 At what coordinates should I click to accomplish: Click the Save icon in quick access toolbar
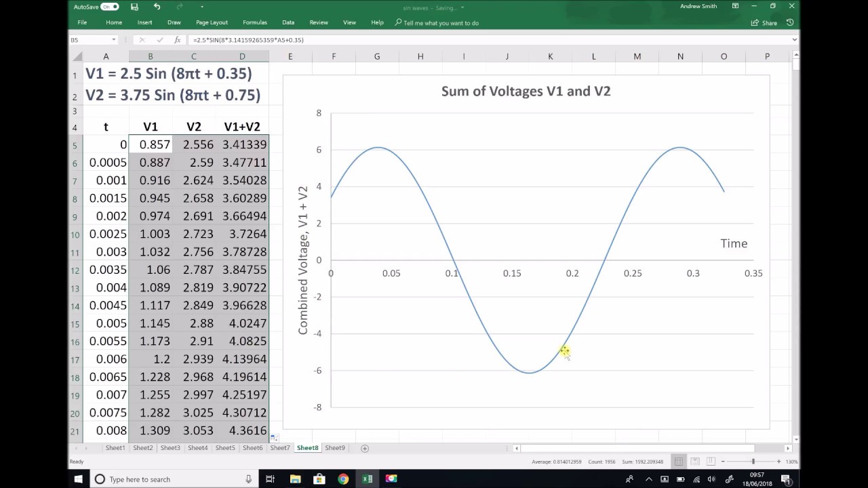(x=134, y=7)
